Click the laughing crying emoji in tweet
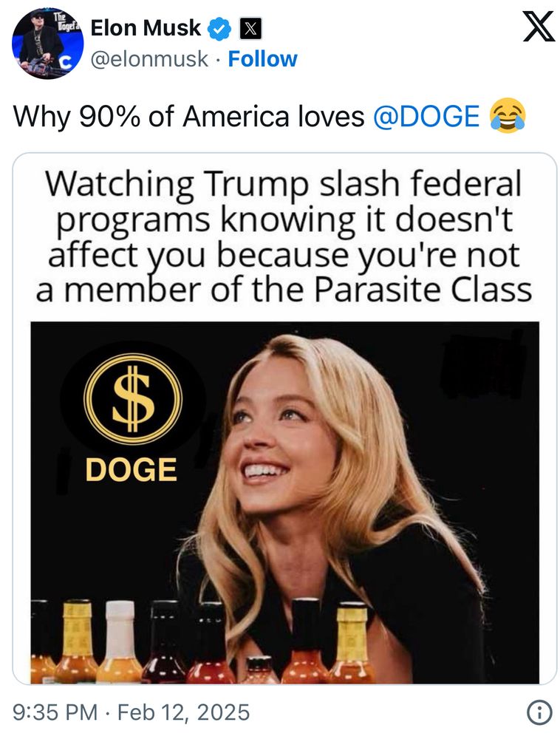This screenshot has height=739, width=560. pos(508,116)
